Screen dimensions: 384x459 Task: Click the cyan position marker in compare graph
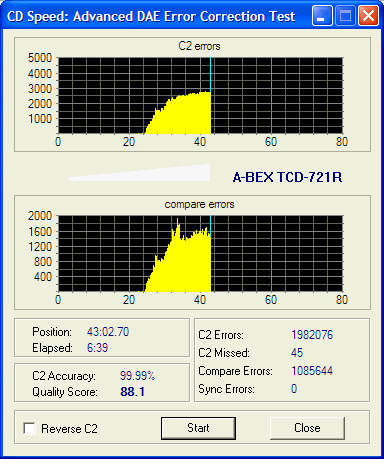210,225
